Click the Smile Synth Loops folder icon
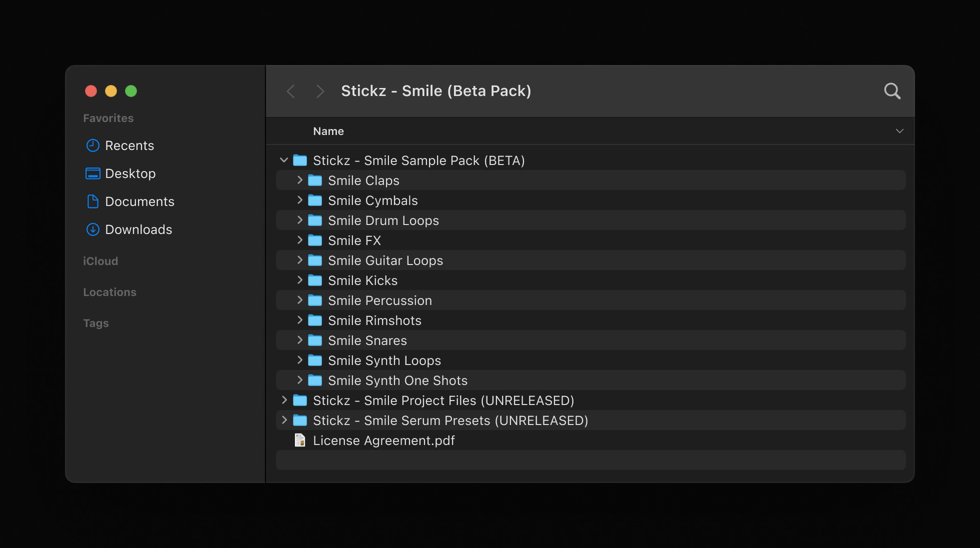 pyautogui.click(x=315, y=360)
